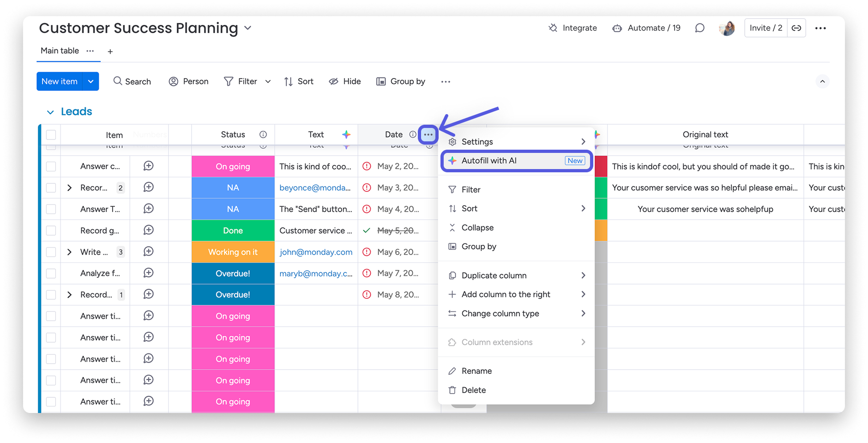Viewport: 868px width, 443px height.
Task: Add update to Analyze f... row
Action: pyautogui.click(x=149, y=273)
